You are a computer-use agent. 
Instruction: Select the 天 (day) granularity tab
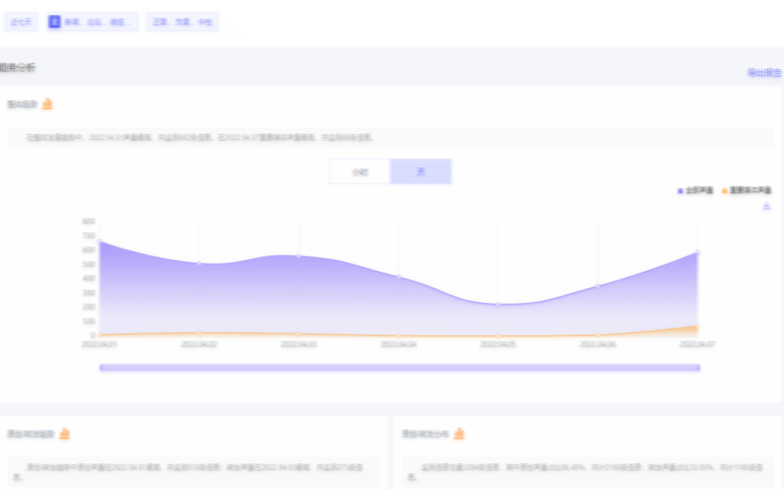click(x=421, y=172)
